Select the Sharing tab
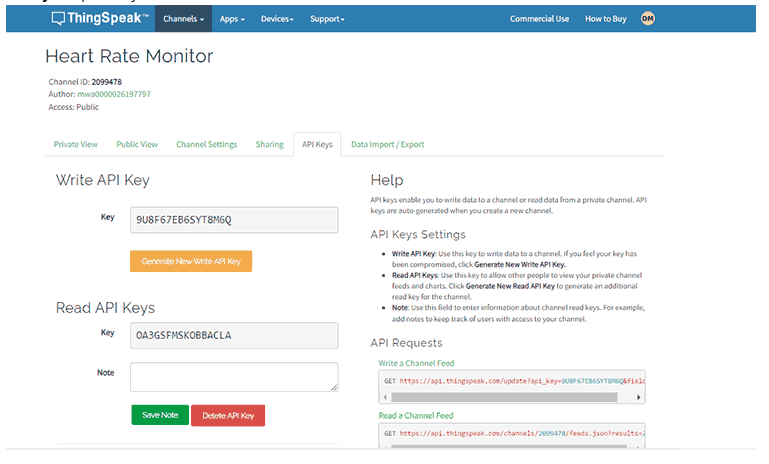 coord(269,144)
